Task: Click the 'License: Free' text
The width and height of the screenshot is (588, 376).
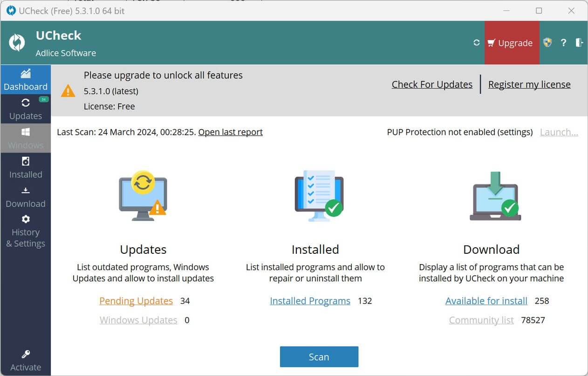Action: pos(109,106)
